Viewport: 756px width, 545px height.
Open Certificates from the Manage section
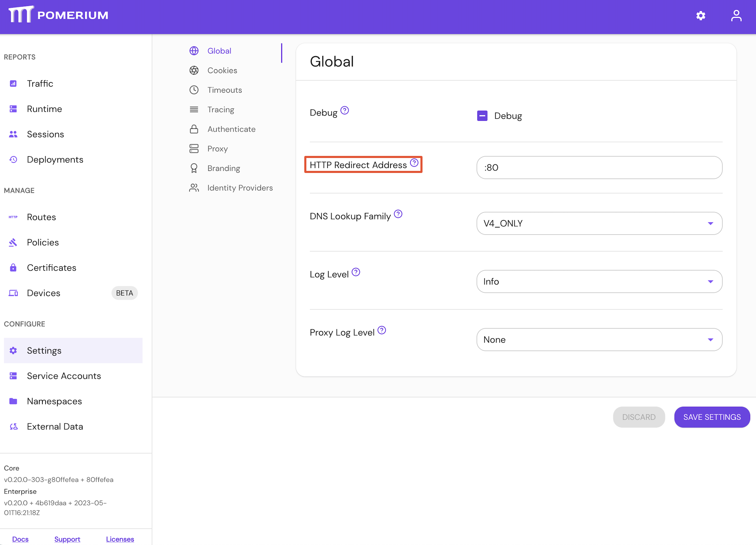tap(51, 268)
